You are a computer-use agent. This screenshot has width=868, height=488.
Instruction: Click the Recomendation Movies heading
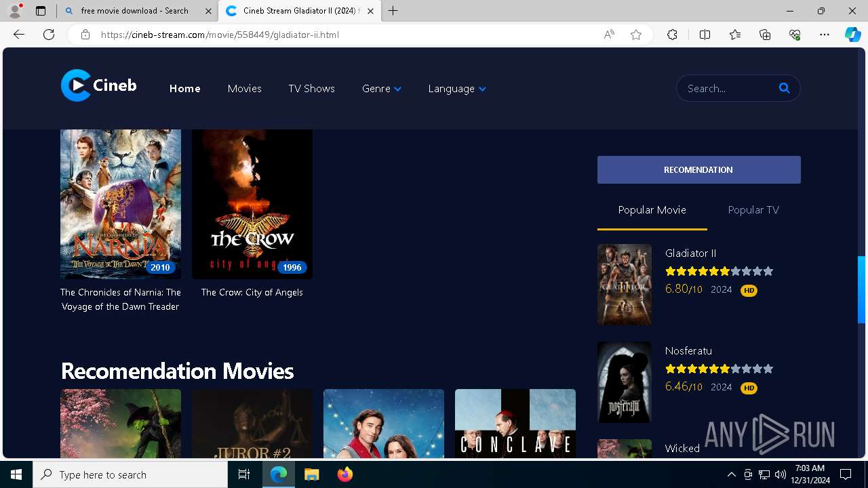(177, 371)
